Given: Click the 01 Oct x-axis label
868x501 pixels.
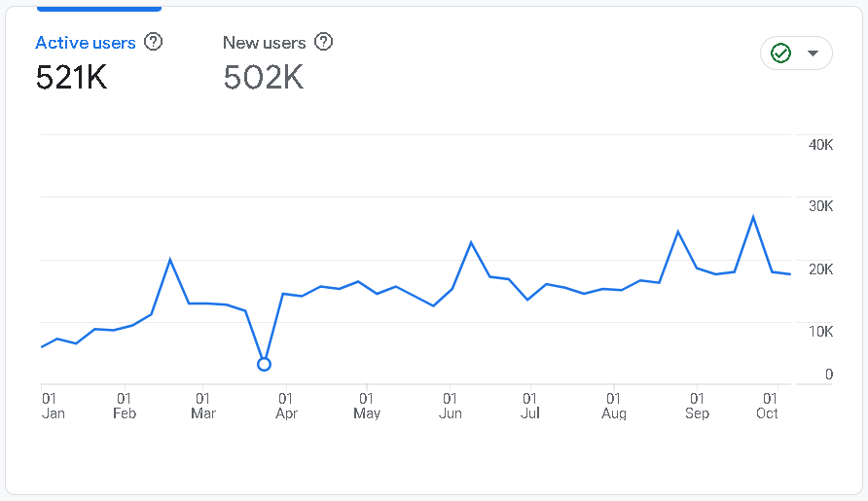Looking at the screenshot, I should pos(768,406).
